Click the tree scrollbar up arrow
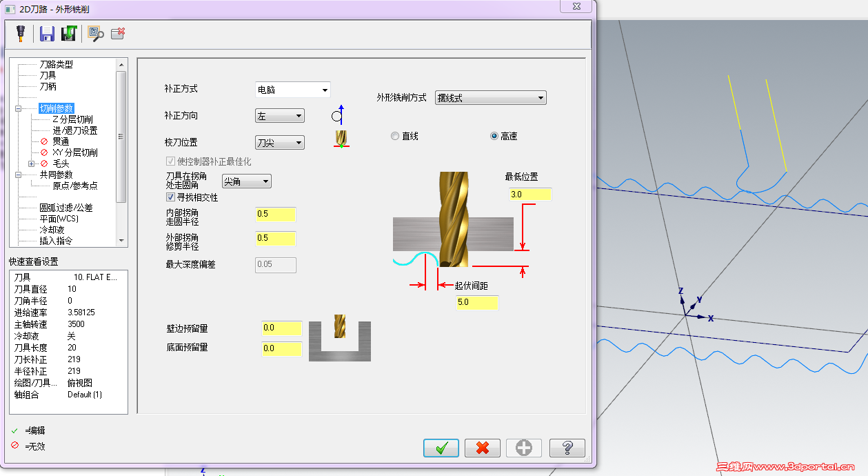This screenshot has width=868, height=476. coord(121,66)
